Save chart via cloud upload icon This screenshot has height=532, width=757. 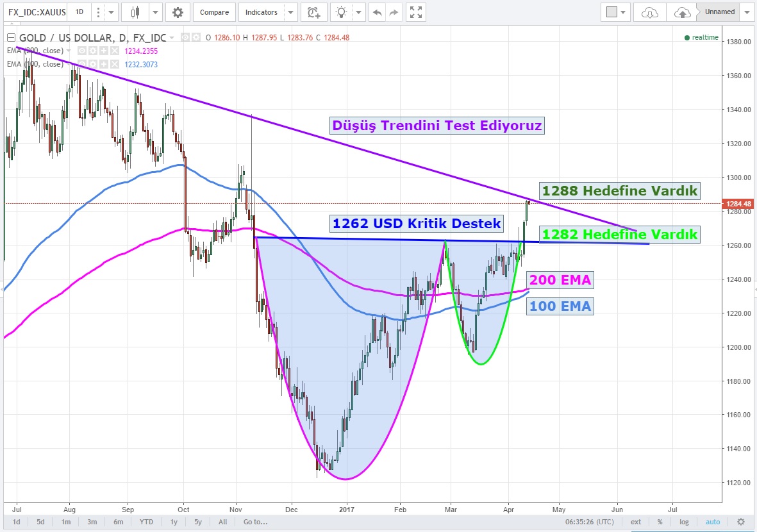pos(683,12)
